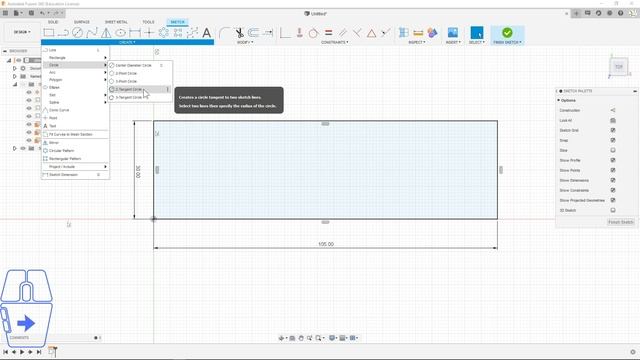Select the Fillet tool icon
Viewport: 640px width, 360px height.
point(224,33)
